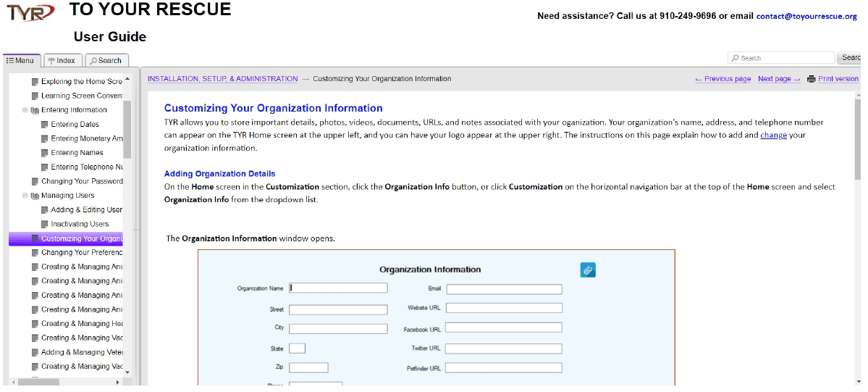The image size is (868, 392).
Task: Open the Changing Your Password topic
Action: [82, 181]
